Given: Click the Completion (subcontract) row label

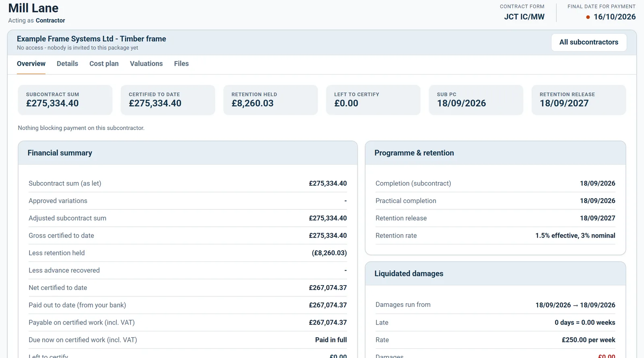Looking at the screenshot, I should [x=413, y=184].
